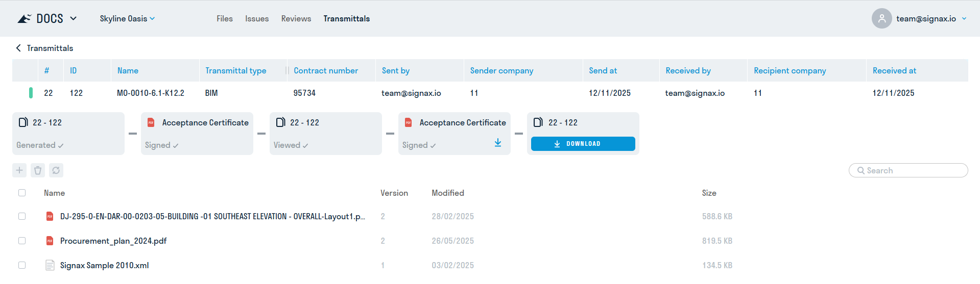Click document icon on the Download step card
Viewport: 980px width, 284px height.
coord(538,122)
